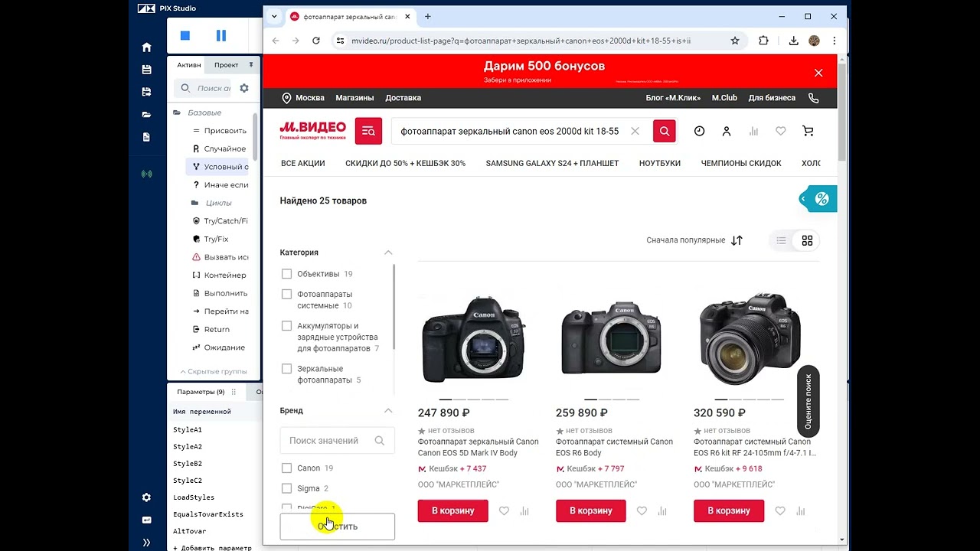Screen dimensions: 980x551
Task: Open activities search settings gear in PIX Studio
Action: point(244,88)
